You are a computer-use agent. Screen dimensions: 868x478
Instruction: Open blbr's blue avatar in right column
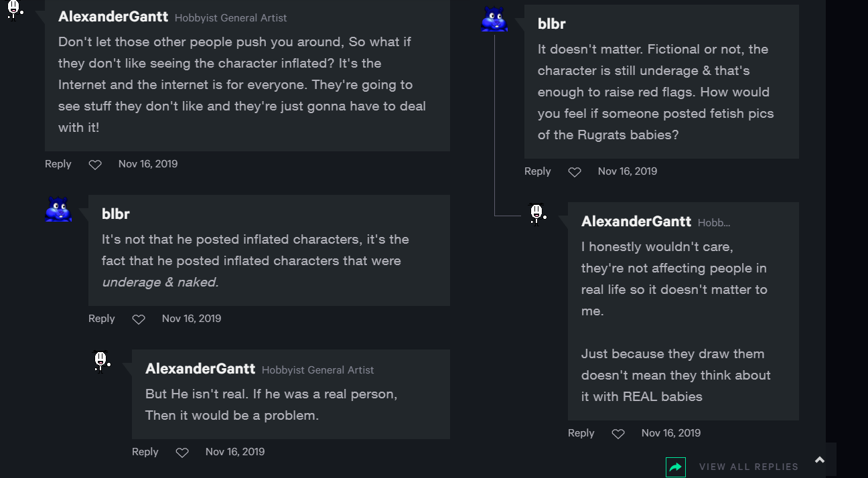click(x=494, y=19)
